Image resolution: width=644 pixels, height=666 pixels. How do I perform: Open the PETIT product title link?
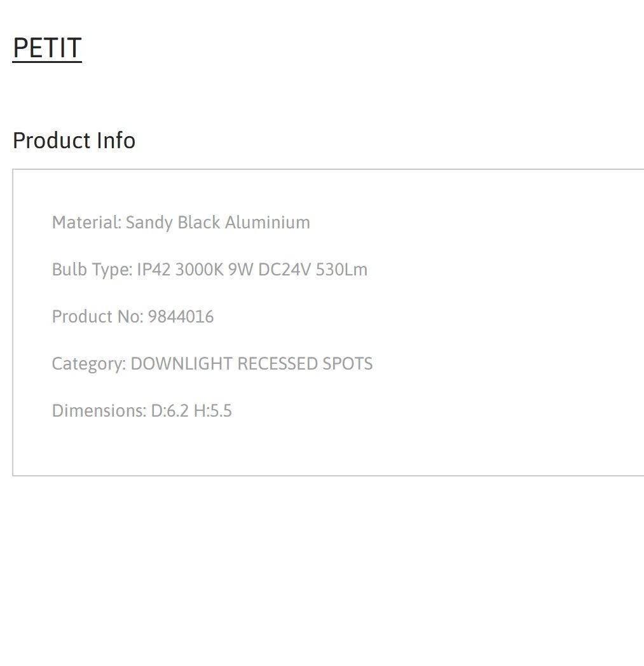point(46,48)
